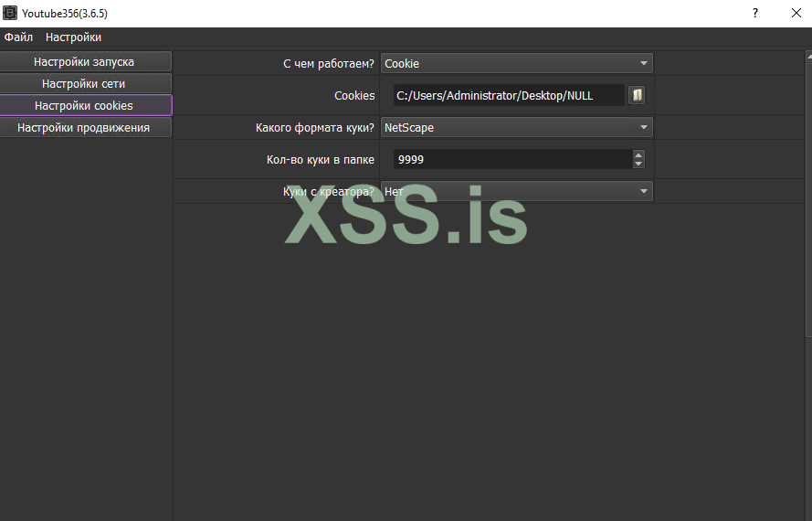Browse for cookies folder using file icon
The width and height of the screenshot is (812, 521).
pos(637,95)
